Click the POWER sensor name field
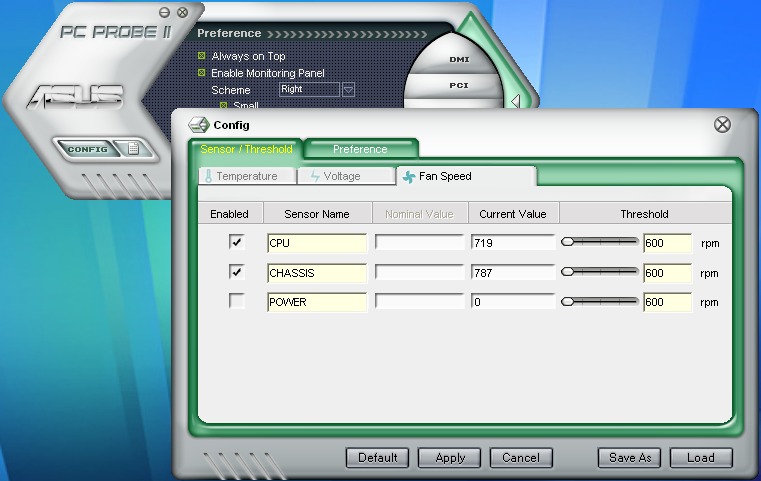Viewport: 761px width, 481px height. (x=317, y=302)
